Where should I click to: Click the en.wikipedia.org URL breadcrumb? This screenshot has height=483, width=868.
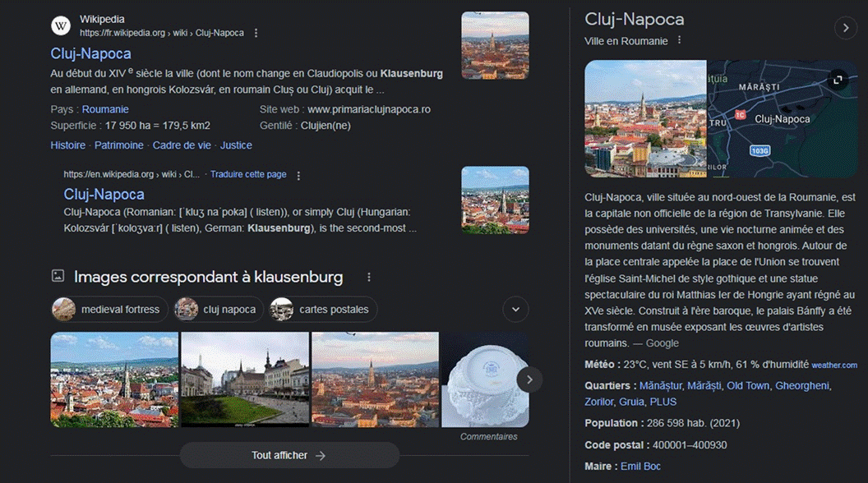click(132, 174)
